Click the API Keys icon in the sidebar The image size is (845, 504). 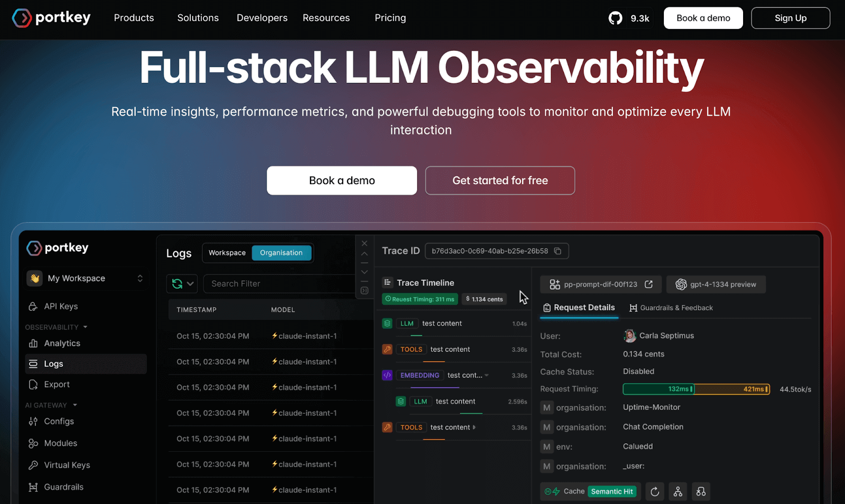point(33,307)
